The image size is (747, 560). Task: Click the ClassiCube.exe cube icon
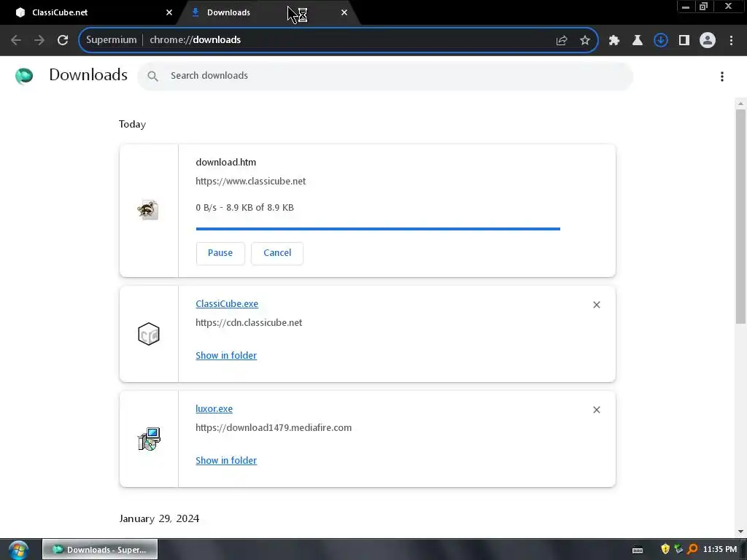pos(149,334)
